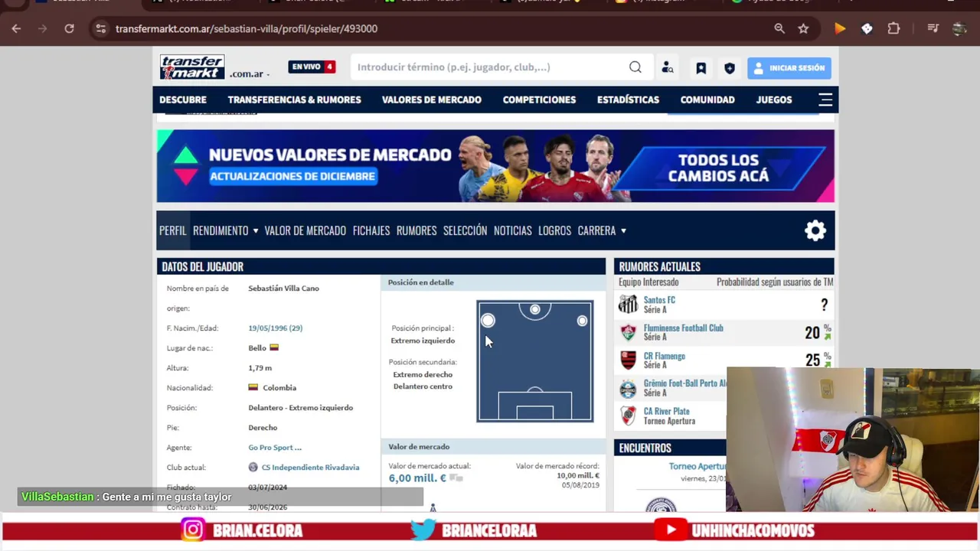This screenshot has height=551, width=980.
Task: Click Todos los cambios acá banner
Action: click(717, 168)
